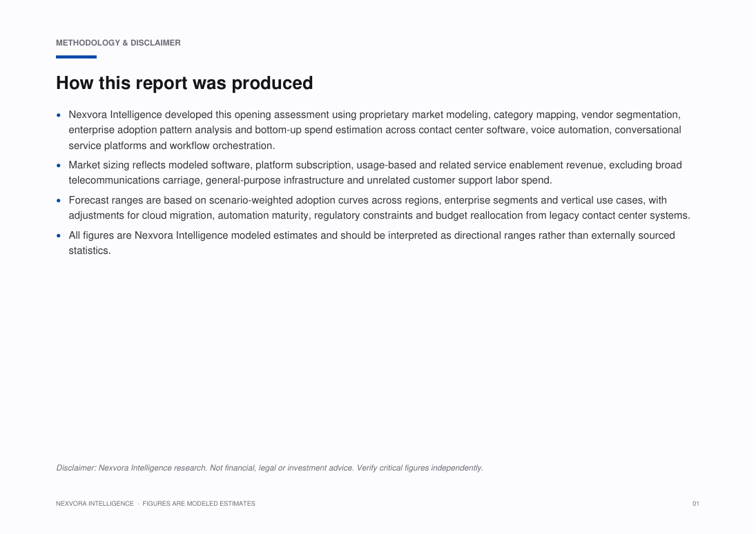Screen dimensions: 756x534
Task: Select the 'METHODOLOGY & DISCLAIMER' section label
Action: [x=118, y=43]
